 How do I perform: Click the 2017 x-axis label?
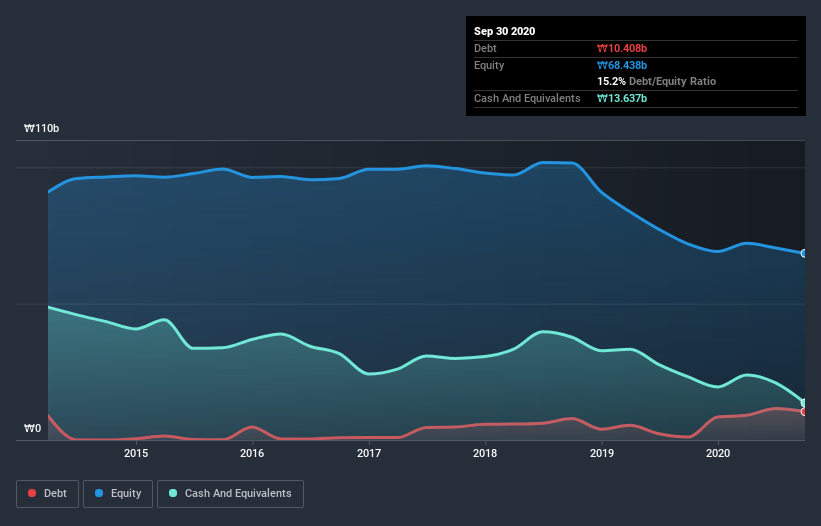tap(369, 453)
